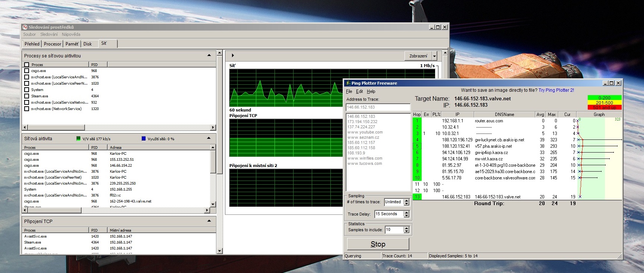644x273 pixels.
Task: Increase Trace Delay with the up spinner arrow
Action: [x=406, y=212]
